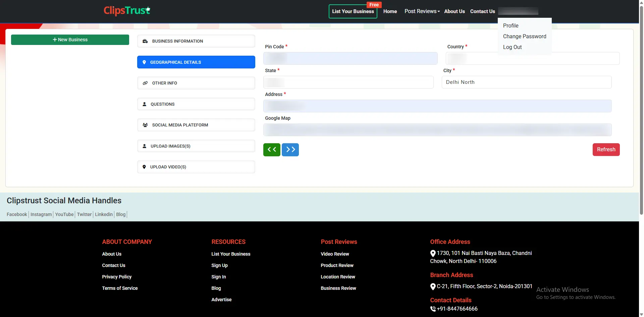This screenshot has width=644, height=317.
Task: Open the Privacy Policy footer link
Action: pos(117,277)
